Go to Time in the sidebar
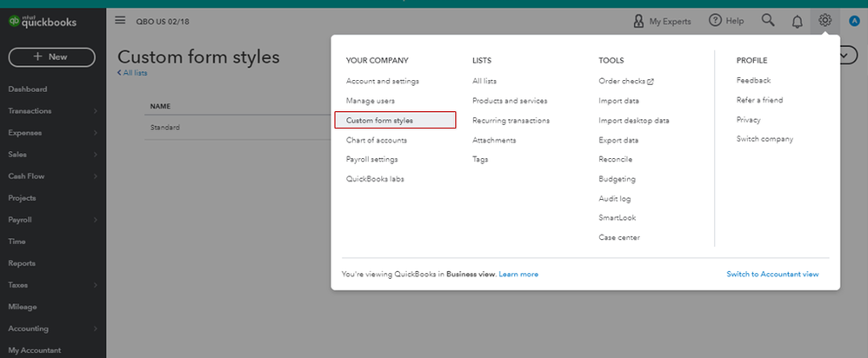This screenshot has height=358, width=868. click(17, 242)
